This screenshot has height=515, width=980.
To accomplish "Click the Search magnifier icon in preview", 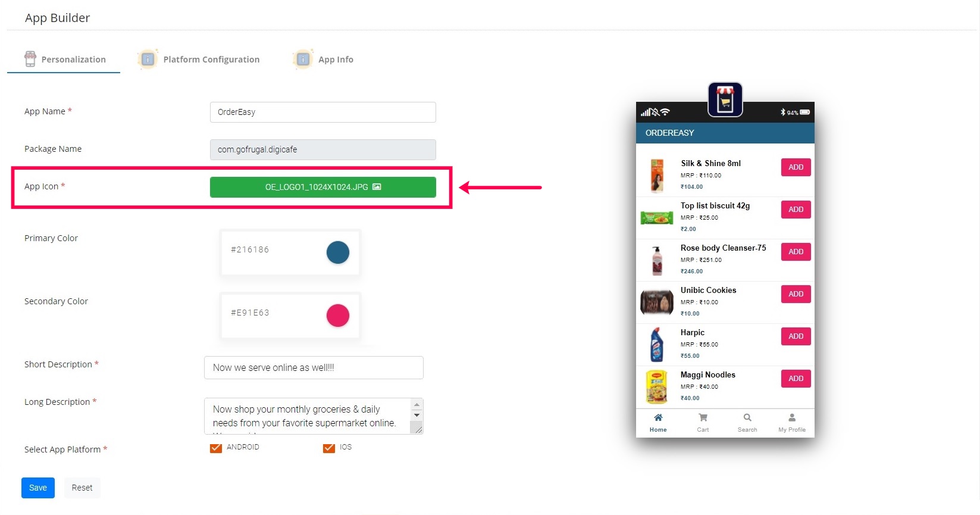I will point(747,418).
